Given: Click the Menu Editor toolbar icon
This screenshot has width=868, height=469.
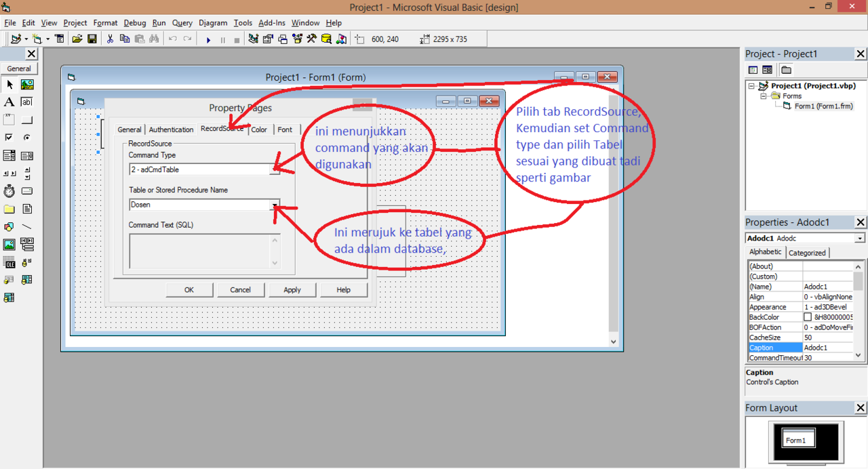Looking at the screenshot, I should point(60,39).
